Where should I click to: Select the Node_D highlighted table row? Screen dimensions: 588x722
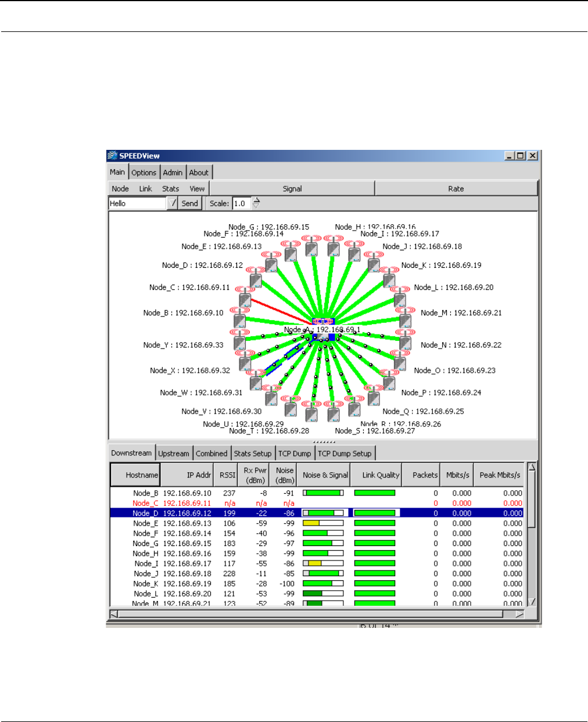point(317,513)
